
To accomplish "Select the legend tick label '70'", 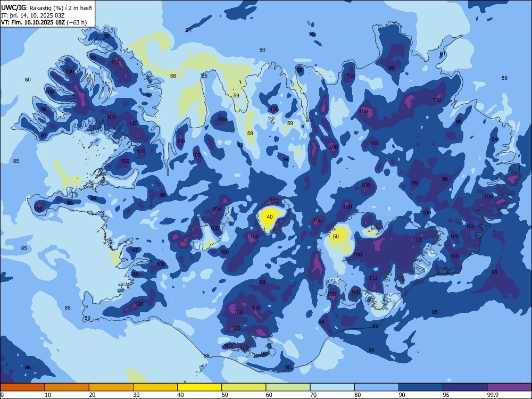I will click(x=313, y=395).
